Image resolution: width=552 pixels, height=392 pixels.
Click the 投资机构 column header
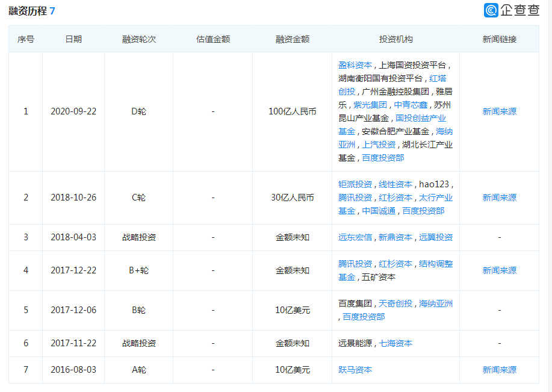[395, 39]
